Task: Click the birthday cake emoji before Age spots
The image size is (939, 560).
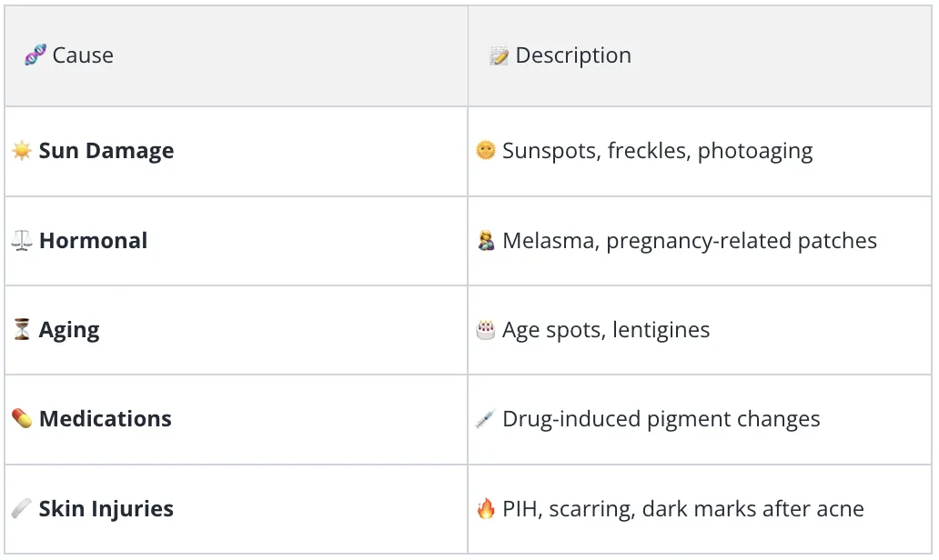Action: coord(486,330)
